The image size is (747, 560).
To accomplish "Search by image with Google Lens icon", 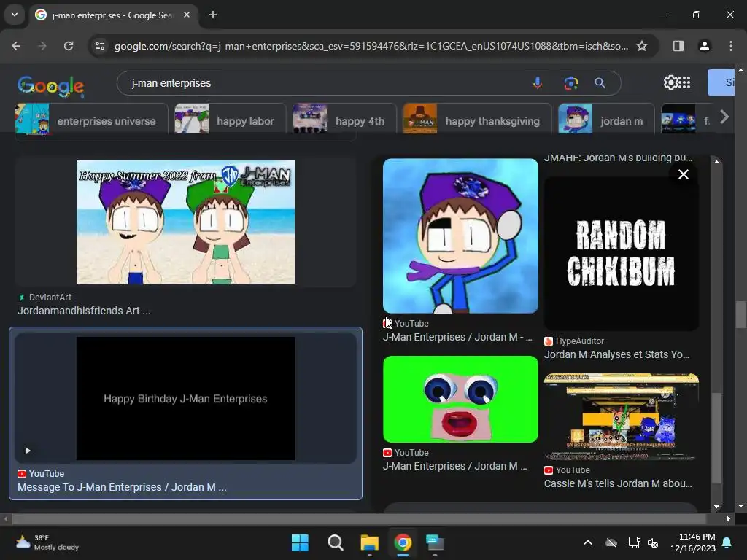I will pos(570,83).
